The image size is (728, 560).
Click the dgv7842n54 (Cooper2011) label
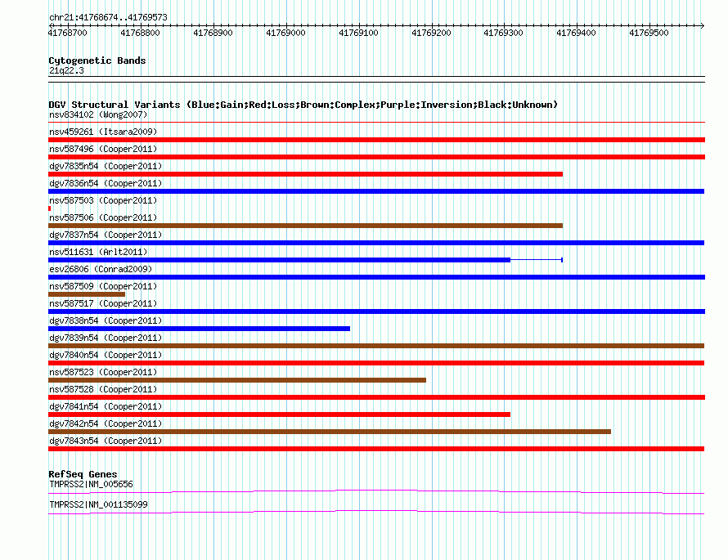106,423
